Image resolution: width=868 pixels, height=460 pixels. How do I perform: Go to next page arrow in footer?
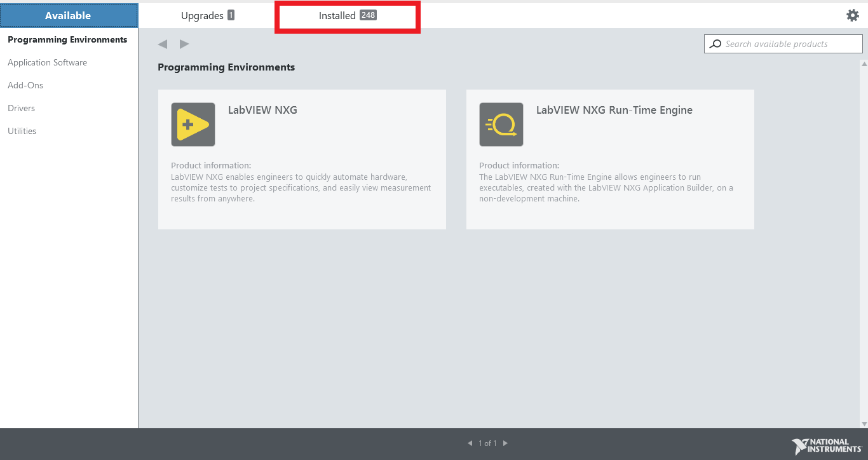click(505, 443)
